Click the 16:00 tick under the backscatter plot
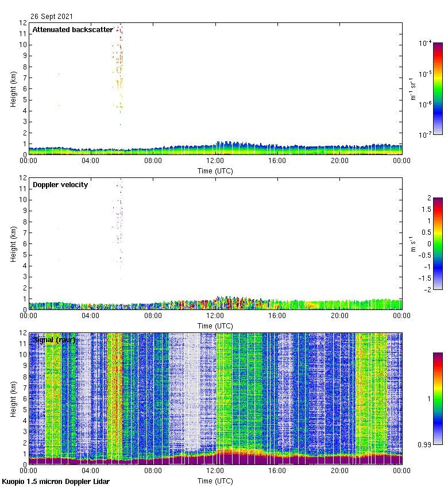The width and height of the screenshot is (448, 488). 277,161
